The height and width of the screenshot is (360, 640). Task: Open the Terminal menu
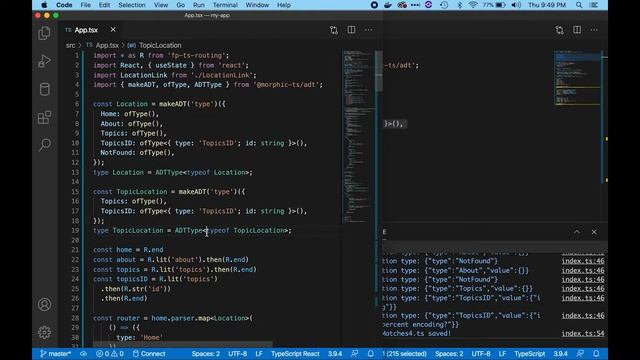coord(225,5)
